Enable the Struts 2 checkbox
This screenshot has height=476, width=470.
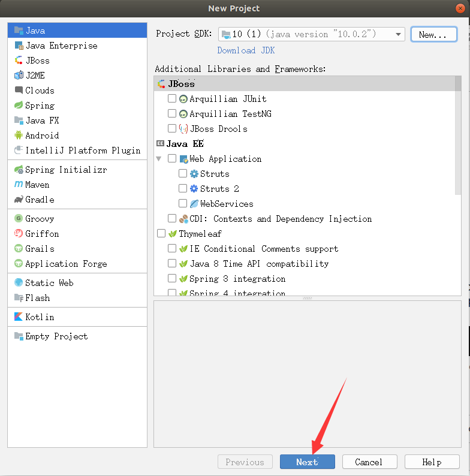[x=183, y=188]
